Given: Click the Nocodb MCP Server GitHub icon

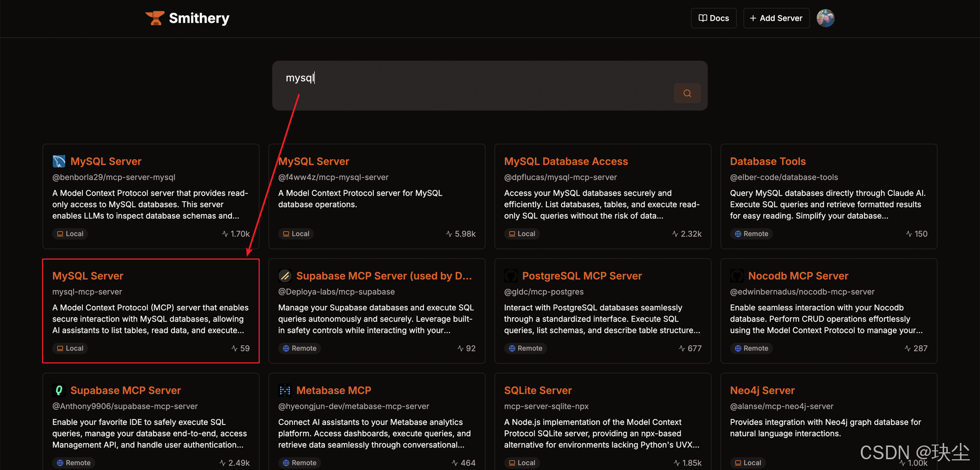Looking at the screenshot, I should (x=736, y=276).
